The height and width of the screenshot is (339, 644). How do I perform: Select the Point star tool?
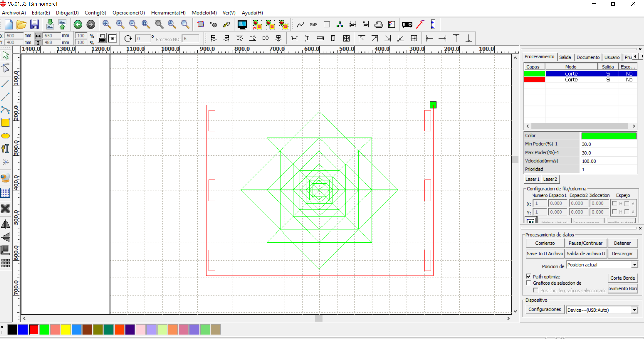pyautogui.click(x=6, y=162)
